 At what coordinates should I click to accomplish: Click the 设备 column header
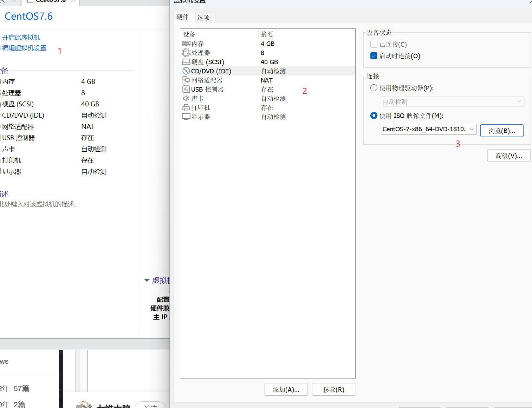219,34
